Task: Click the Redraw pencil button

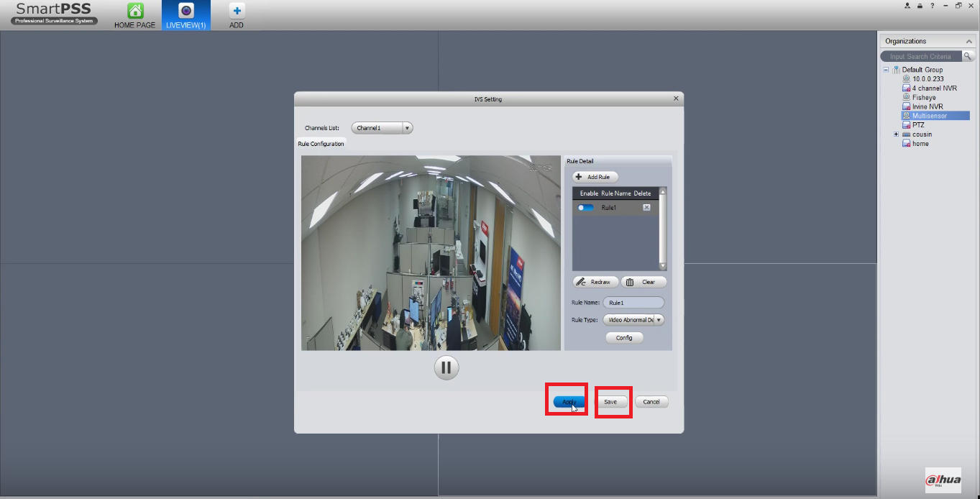Action: click(x=595, y=282)
